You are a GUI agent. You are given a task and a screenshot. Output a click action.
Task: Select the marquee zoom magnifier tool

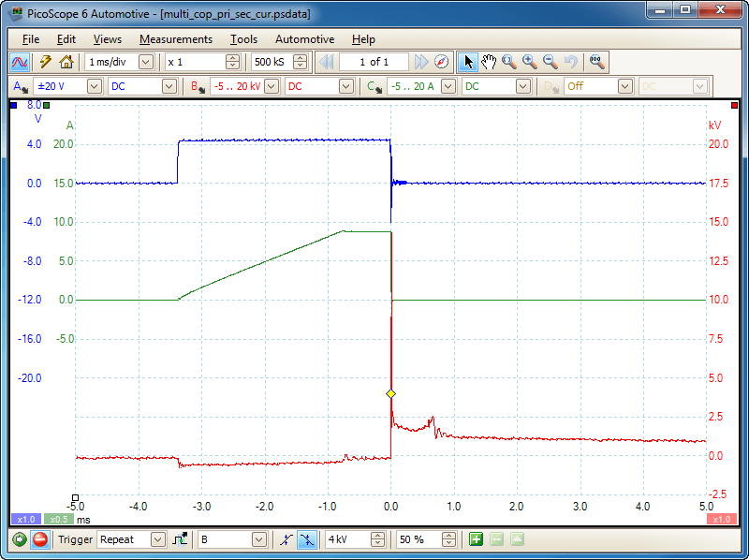coord(509,62)
